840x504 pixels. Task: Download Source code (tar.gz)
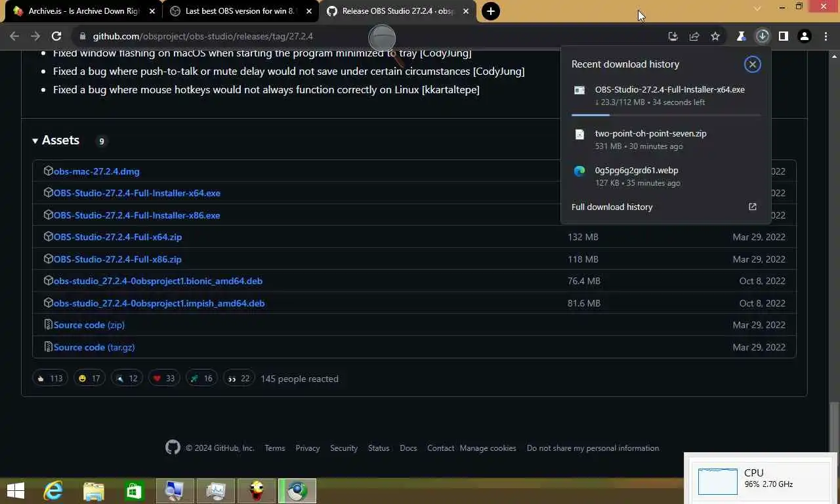[94, 347]
